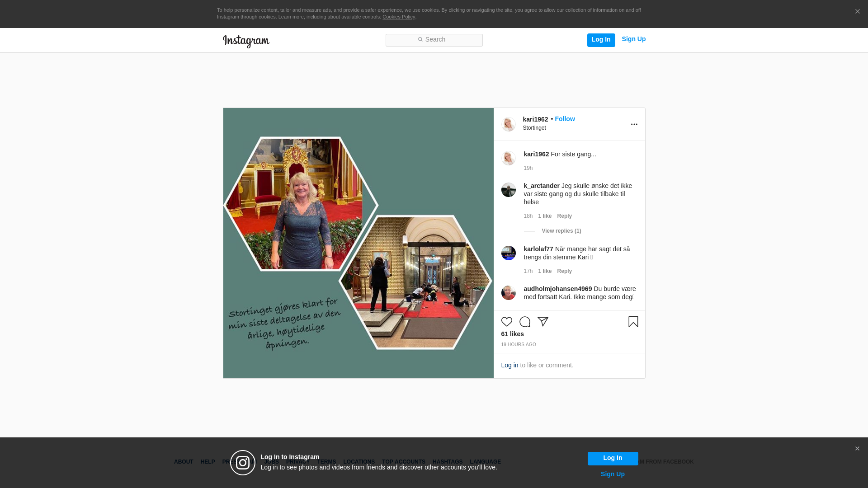The image size is (868, 488).
Task: Click the Instagram logo
Action: [x=246, y=41]
